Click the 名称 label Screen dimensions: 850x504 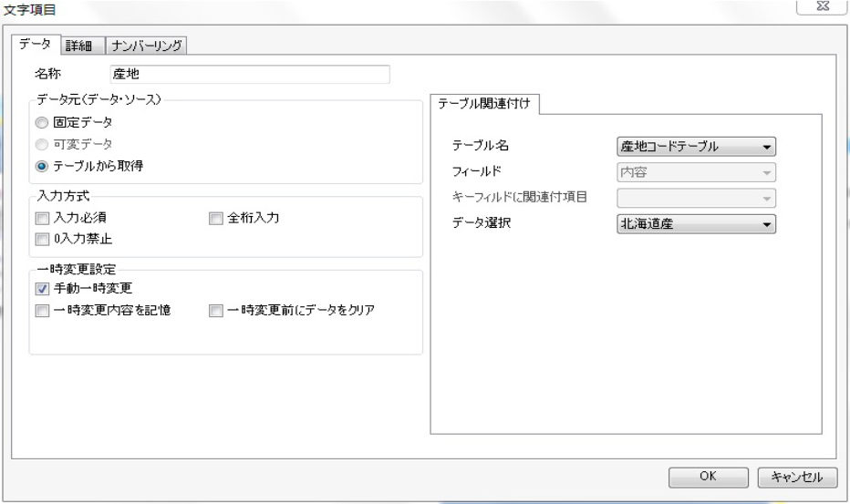(x=48, y=74)
